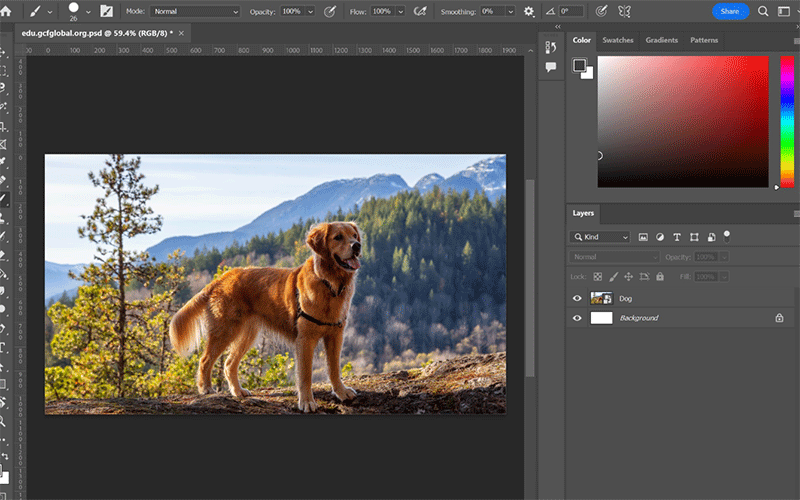This screenshot has width=800, height=500.
Task: Open the Opacity slider dropdown arrow in options bar
Action: tap(310, 11)
